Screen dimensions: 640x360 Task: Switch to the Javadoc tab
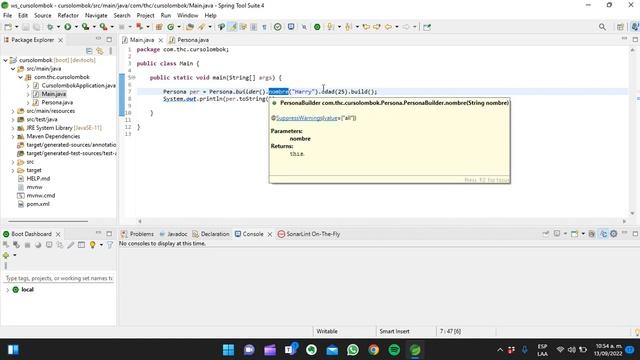click(x=173, y=234)
